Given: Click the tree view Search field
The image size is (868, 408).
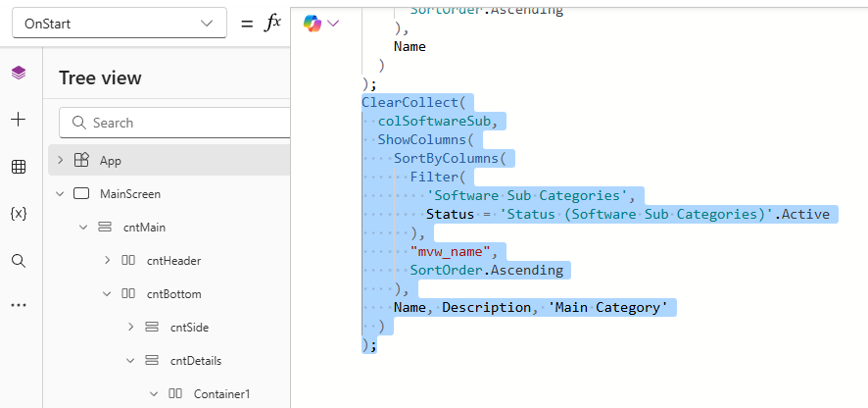Looking at the screenshot, I should point(176,123).
